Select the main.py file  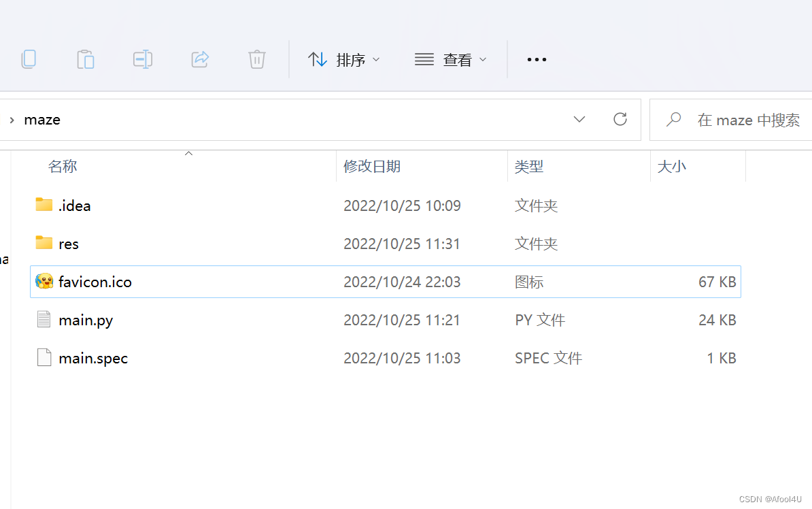86,320
